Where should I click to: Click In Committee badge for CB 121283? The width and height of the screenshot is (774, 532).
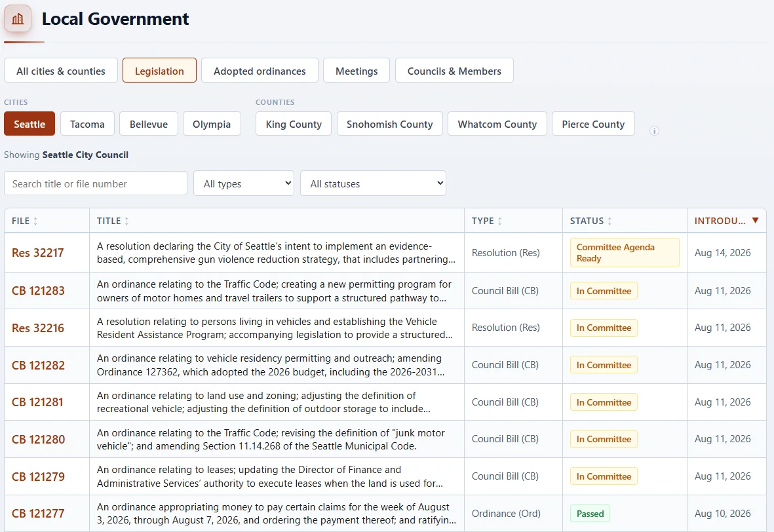click(x=604, y=291)
